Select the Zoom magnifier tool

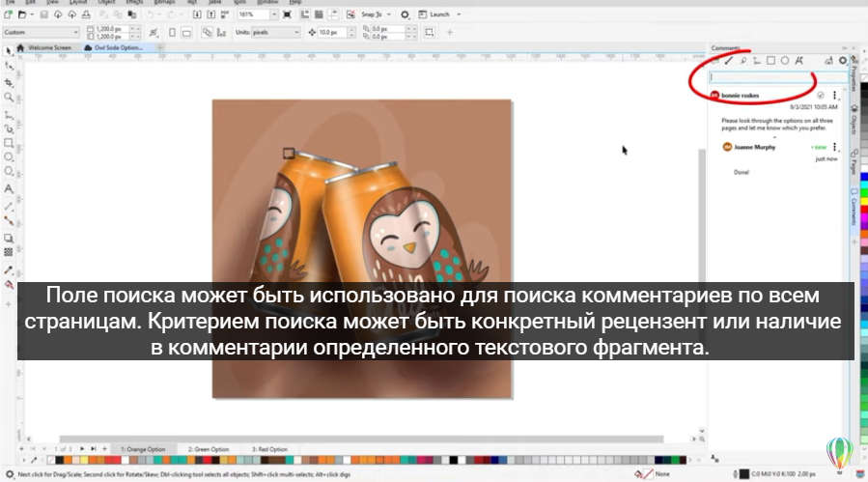click(x=9, y=98)
